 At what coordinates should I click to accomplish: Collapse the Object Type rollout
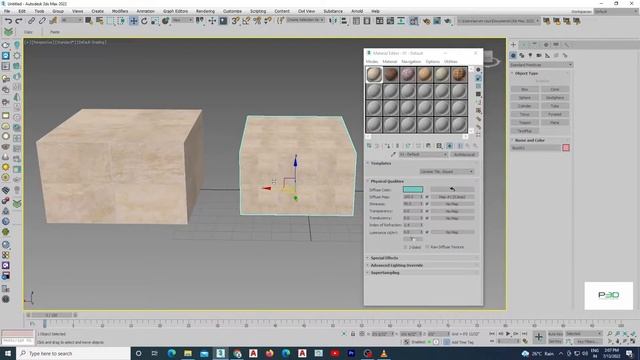pos(540,73)
